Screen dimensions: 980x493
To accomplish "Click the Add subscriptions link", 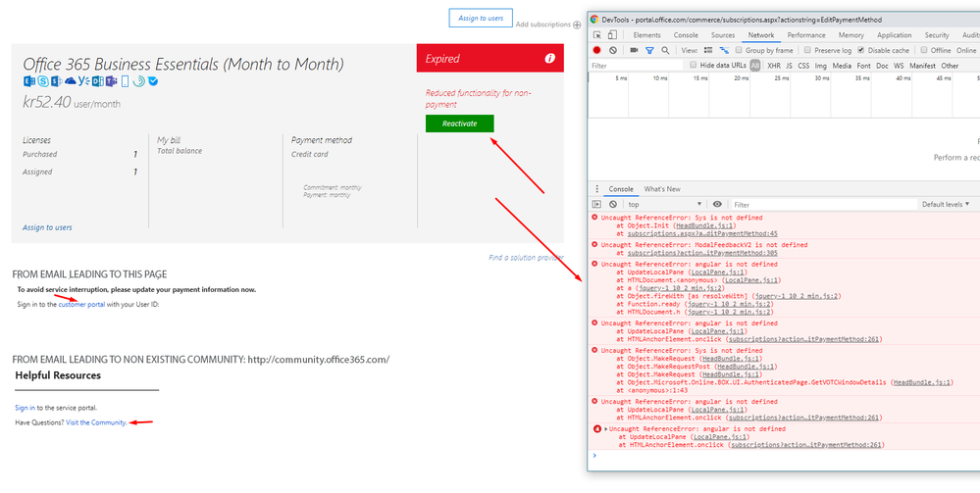I will point(543,25).
